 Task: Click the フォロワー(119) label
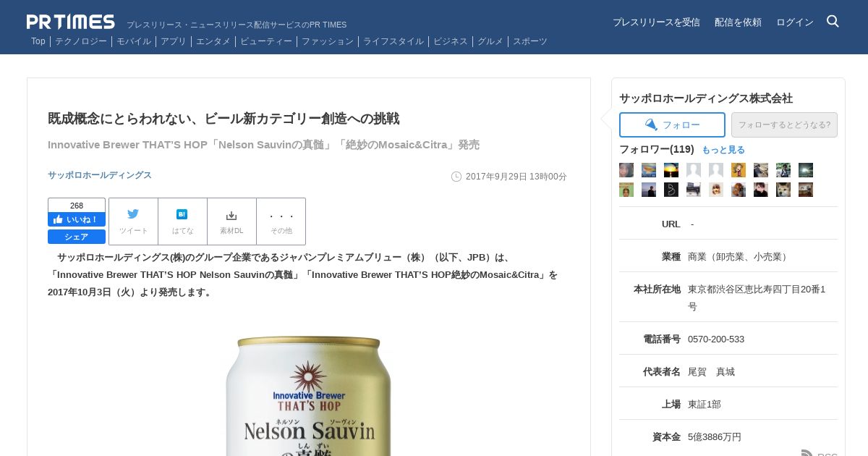tap(657, 149)
